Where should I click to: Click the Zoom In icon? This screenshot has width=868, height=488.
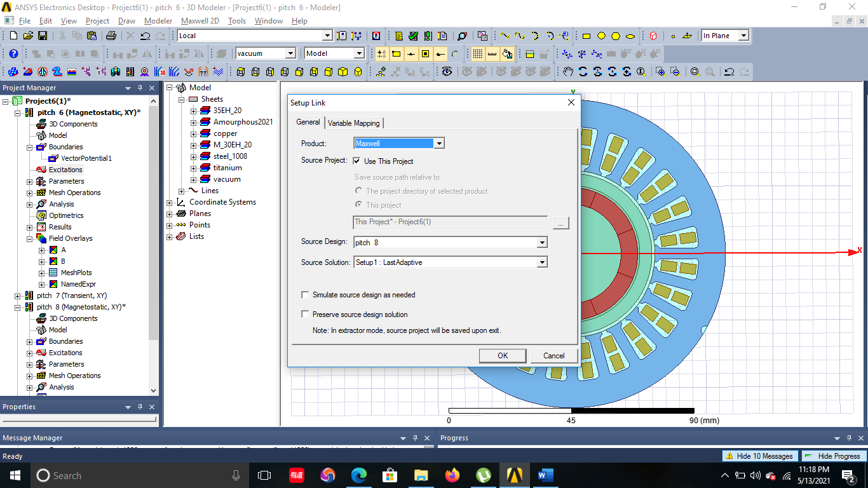[x=661, y=71]
